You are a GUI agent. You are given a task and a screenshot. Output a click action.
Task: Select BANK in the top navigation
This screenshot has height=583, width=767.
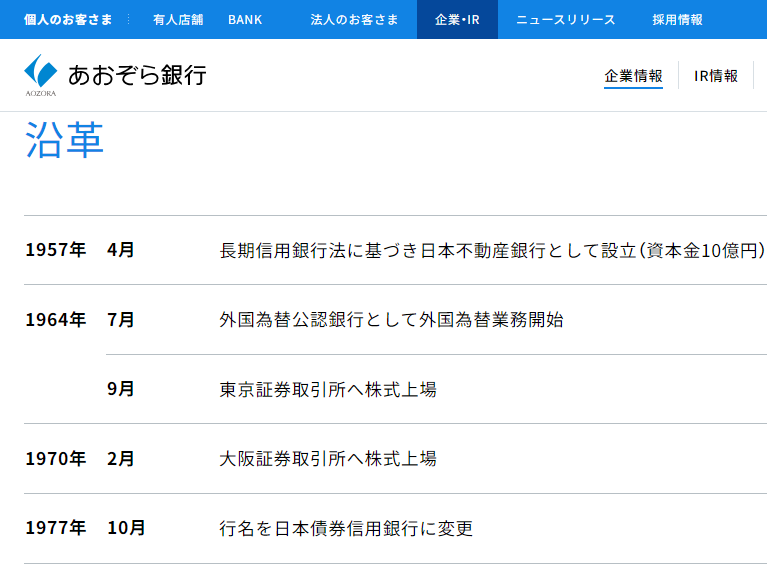click(x=245, y=19)
